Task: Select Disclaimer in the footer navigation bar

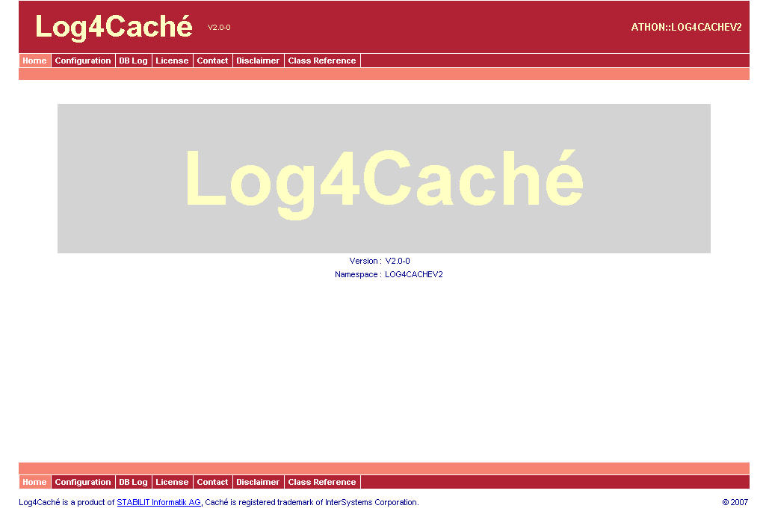Action: click(258, 482)
